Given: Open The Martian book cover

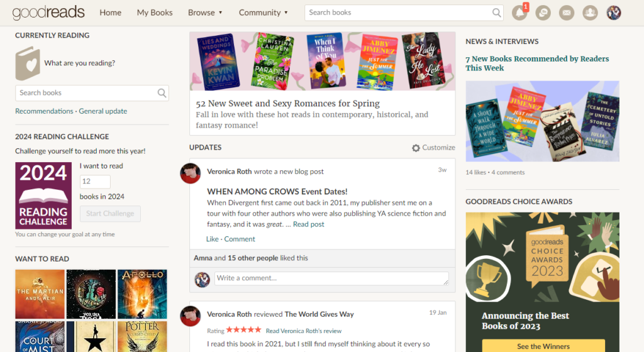Looking at the screenshot, I should coord(40,294).
